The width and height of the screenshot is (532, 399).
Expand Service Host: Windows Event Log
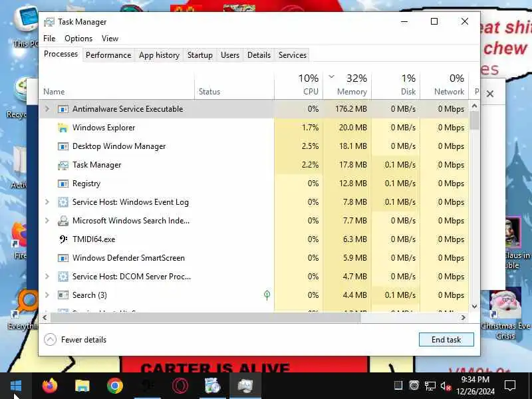pyautogui.click(x=47, y=202)
